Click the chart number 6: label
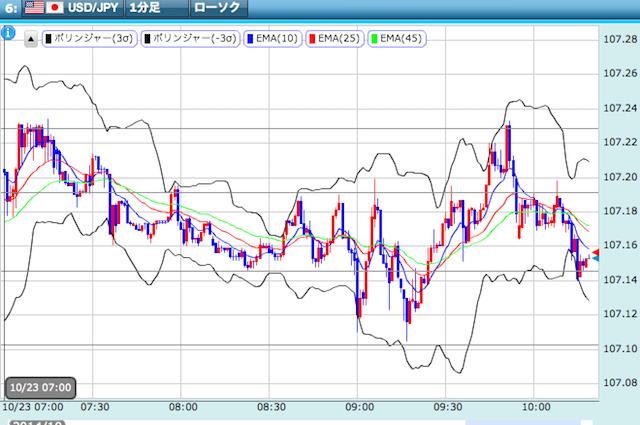Image resolution: width=640 pixels, height=425 pixels. [11, 8]
